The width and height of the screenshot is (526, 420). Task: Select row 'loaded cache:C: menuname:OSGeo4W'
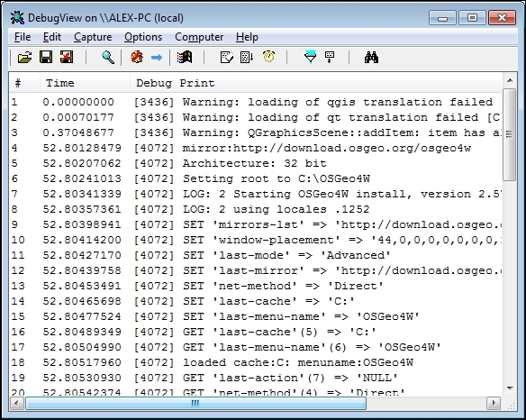[256, 363]
